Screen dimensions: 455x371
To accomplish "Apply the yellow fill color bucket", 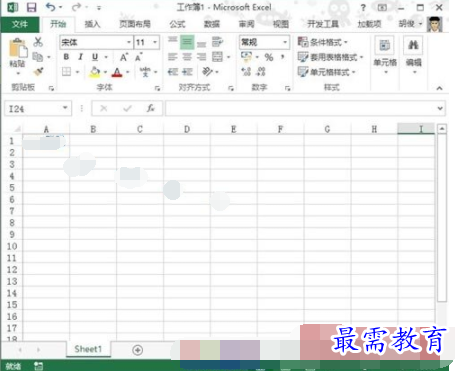I will click(x=95, y=72).
